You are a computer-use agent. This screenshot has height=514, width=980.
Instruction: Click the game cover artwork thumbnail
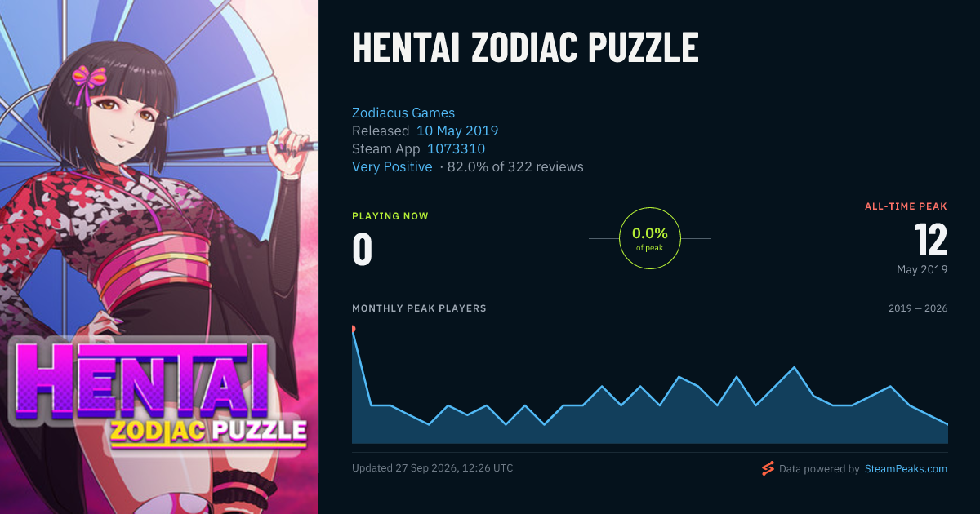pyautogui.click(x=159, y=257)
